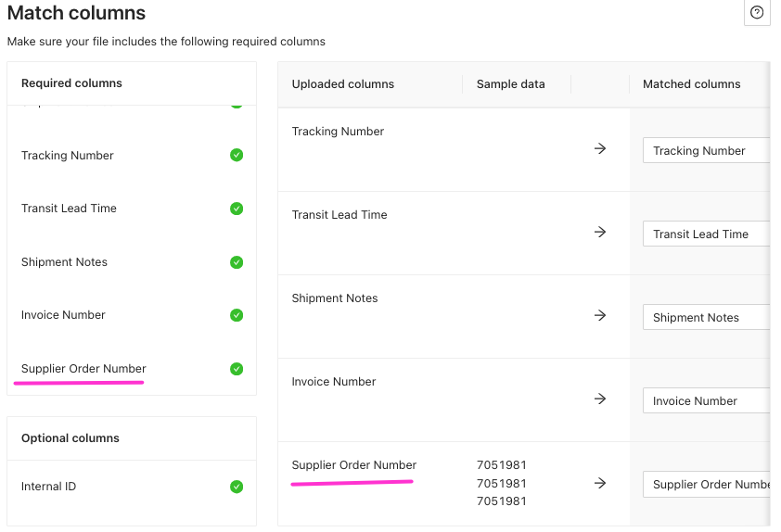Click green checkmark beside Tracking Number
This screenshot has width=781, height=532.
click(237, 156)
